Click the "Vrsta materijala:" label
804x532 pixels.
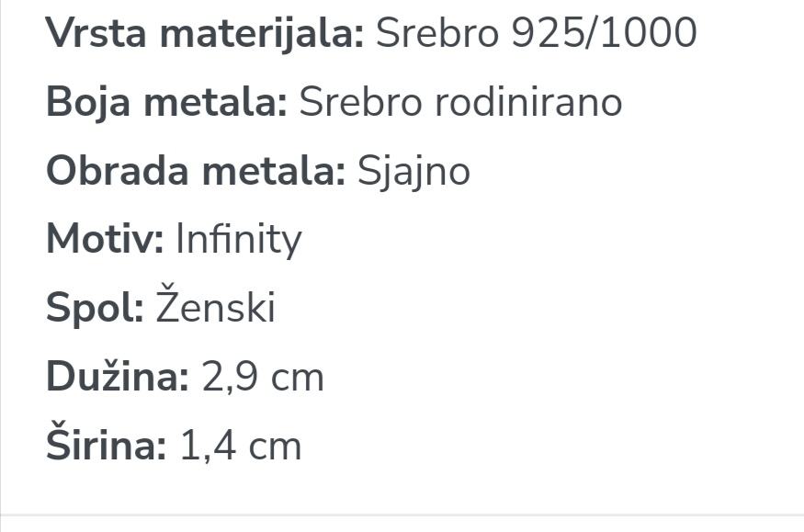tap(205, 34)
